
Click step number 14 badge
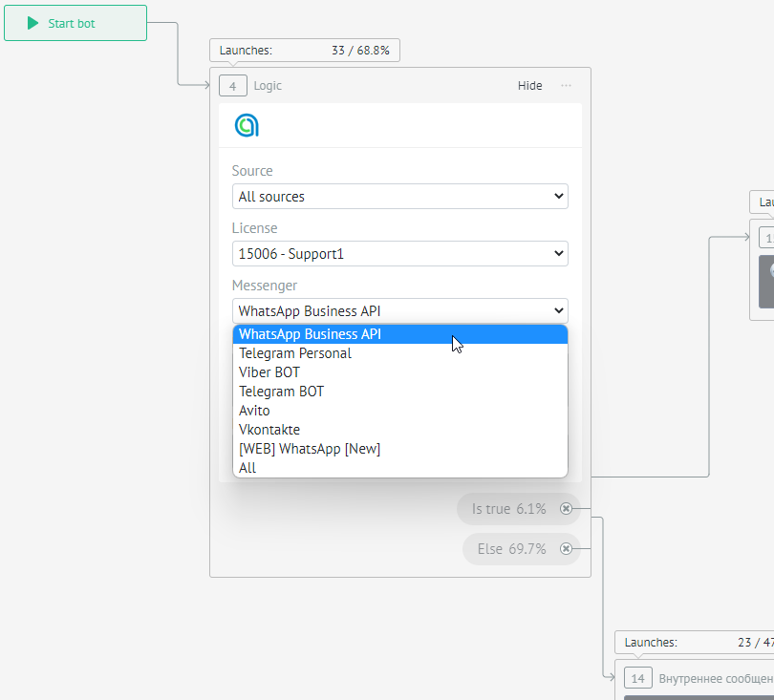pos(638,679)
